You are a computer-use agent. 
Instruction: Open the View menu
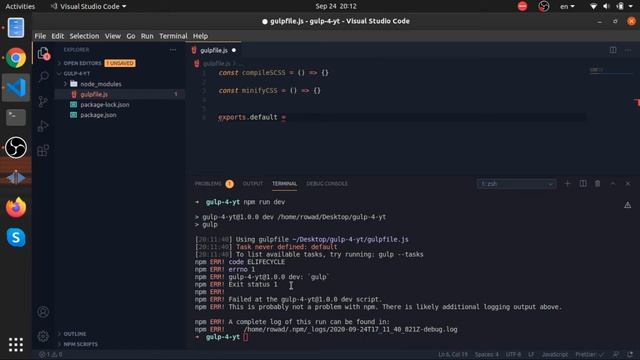click(113, 36)
